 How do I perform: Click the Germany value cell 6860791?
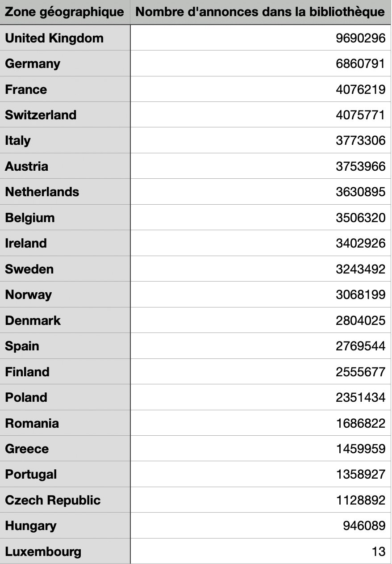(x=360, y=63)
